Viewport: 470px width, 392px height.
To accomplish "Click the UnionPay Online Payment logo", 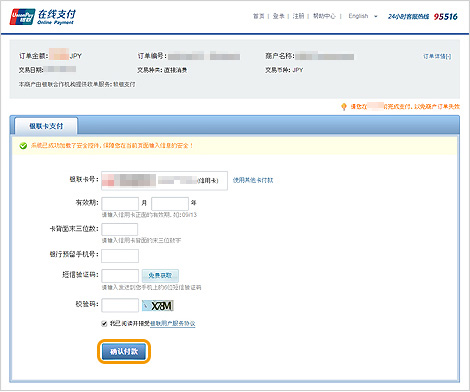I will point(43,17).
